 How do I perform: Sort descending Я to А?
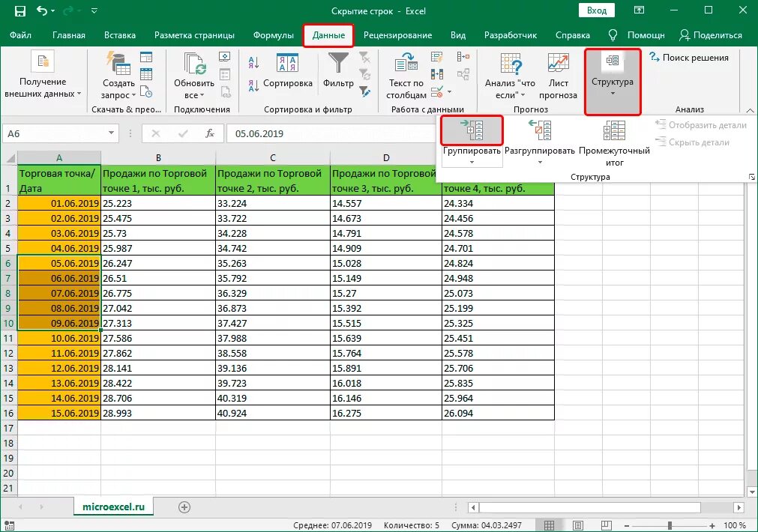point(254,85)
